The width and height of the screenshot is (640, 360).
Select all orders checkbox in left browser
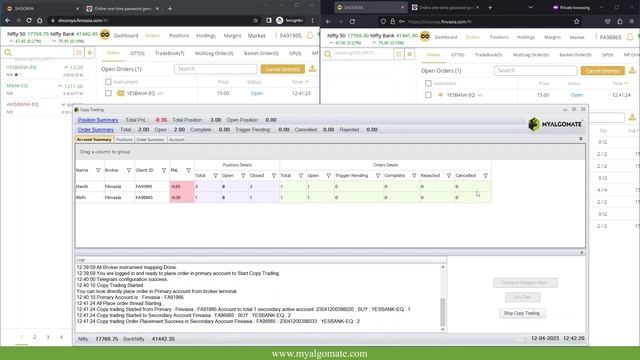[108, 82]
